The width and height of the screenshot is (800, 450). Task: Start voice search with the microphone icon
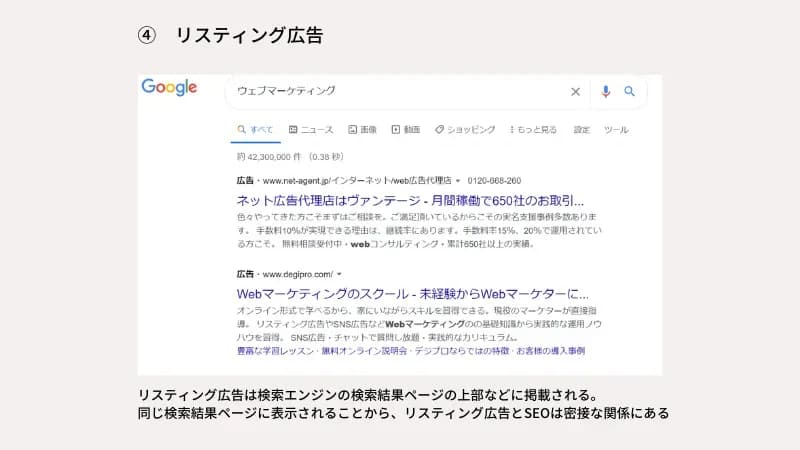coord(605,91)
